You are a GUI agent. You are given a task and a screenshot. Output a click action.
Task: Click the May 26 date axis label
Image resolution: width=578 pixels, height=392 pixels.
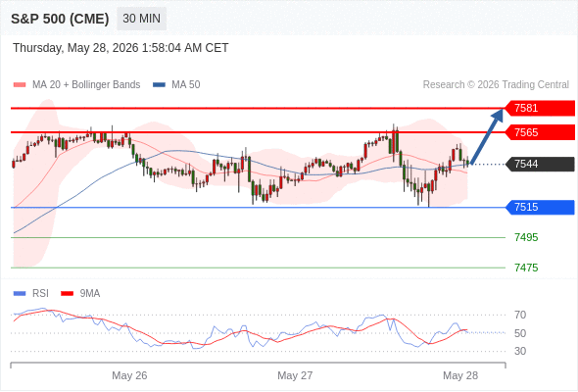[129, 375]
